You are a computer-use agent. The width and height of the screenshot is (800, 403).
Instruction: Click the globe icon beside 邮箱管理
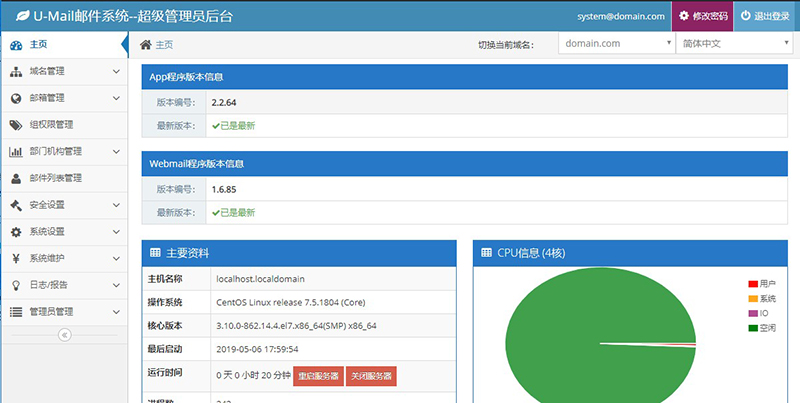point(16,98)
